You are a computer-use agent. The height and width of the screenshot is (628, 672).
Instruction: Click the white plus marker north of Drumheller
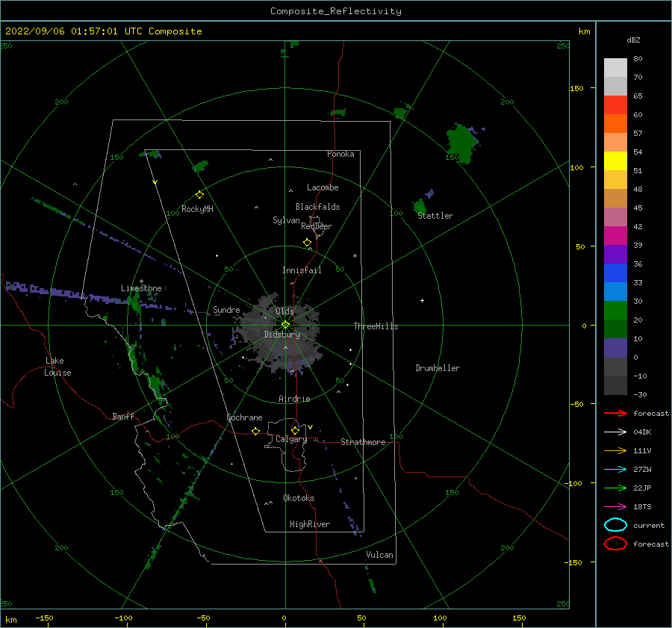(x=422, y=300)
